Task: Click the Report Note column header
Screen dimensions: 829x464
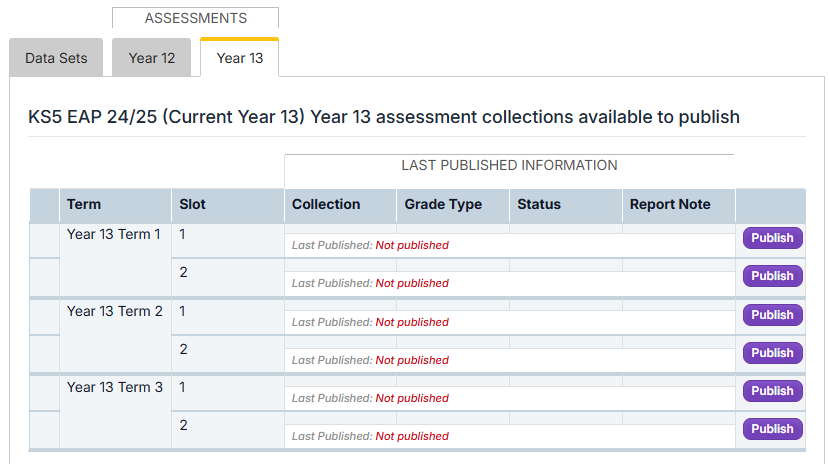Action: pos(670,204)
